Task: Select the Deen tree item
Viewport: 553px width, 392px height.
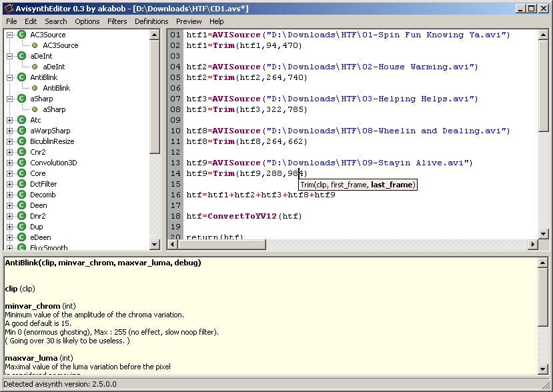Action: [x=39, y=205]
